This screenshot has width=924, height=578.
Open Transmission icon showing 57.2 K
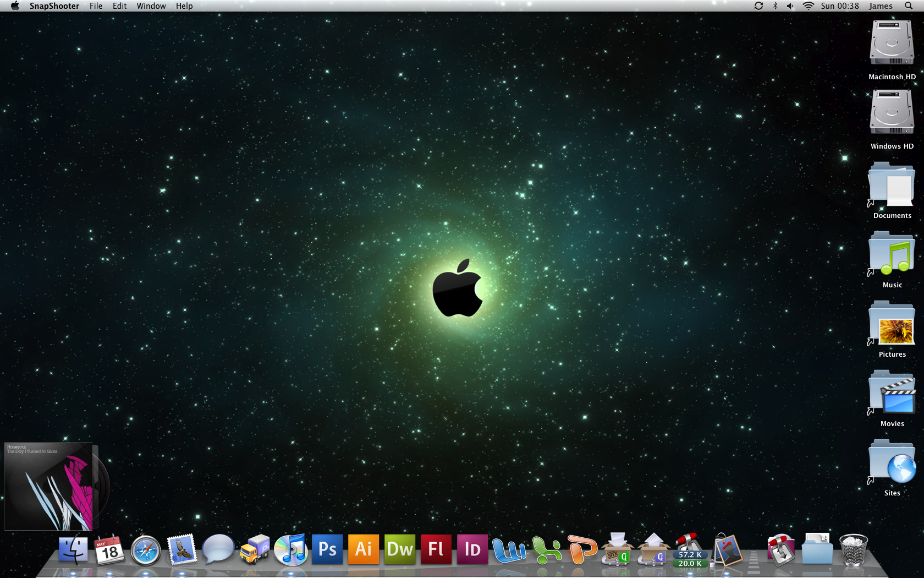(x=690, y=550)
